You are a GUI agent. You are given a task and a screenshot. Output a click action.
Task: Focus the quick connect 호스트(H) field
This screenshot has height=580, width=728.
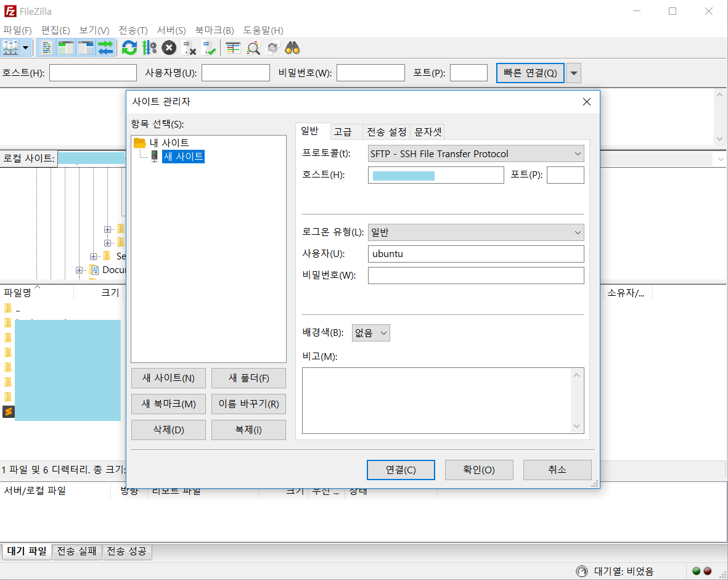93,73
